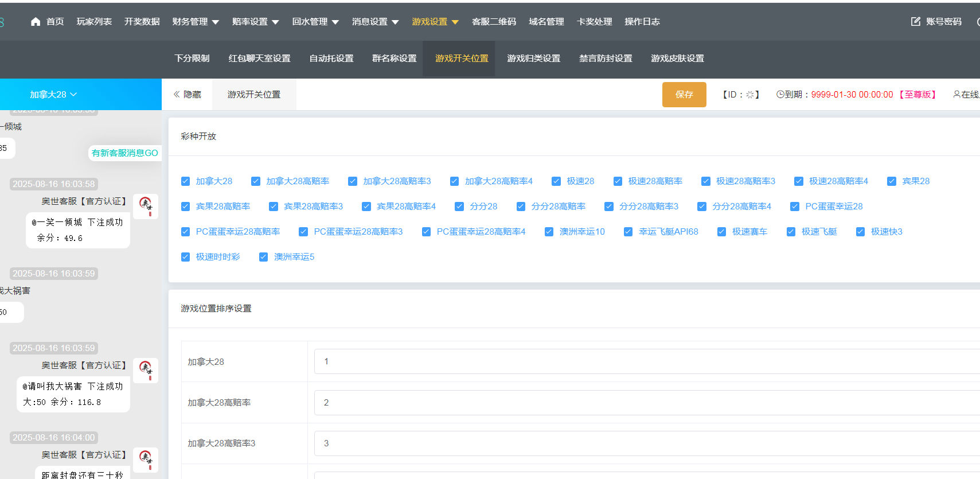Image resolution: width=980 pixels, height=479 pixels.
Task: Uncheck the 加拿大28 checkbox
Action: pyautogui.click(x=185, y=181)
